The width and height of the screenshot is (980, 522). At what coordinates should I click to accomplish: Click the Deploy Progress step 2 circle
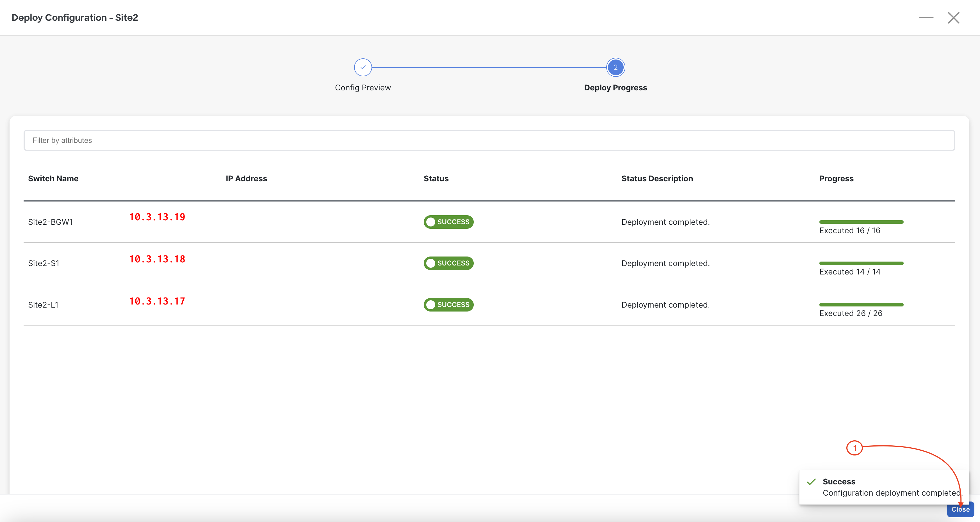[x=615, y=67]
